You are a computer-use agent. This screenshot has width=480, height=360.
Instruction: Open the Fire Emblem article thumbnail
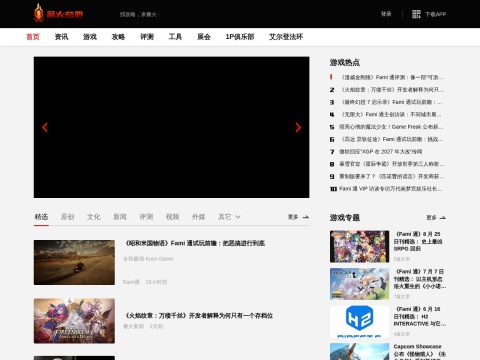pos(74,321)
